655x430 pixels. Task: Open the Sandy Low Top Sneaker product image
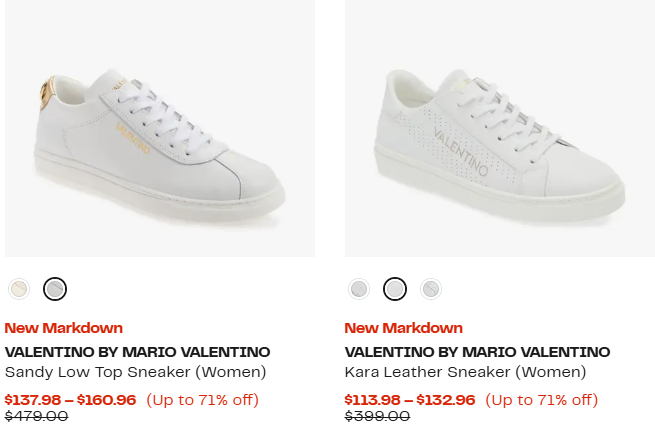click(x=160, y=130)
